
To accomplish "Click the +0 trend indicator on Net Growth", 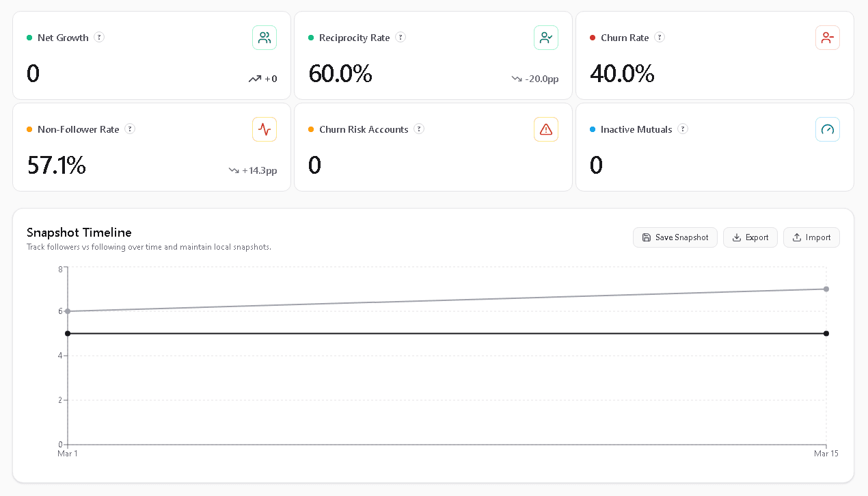I will [264, 79].
